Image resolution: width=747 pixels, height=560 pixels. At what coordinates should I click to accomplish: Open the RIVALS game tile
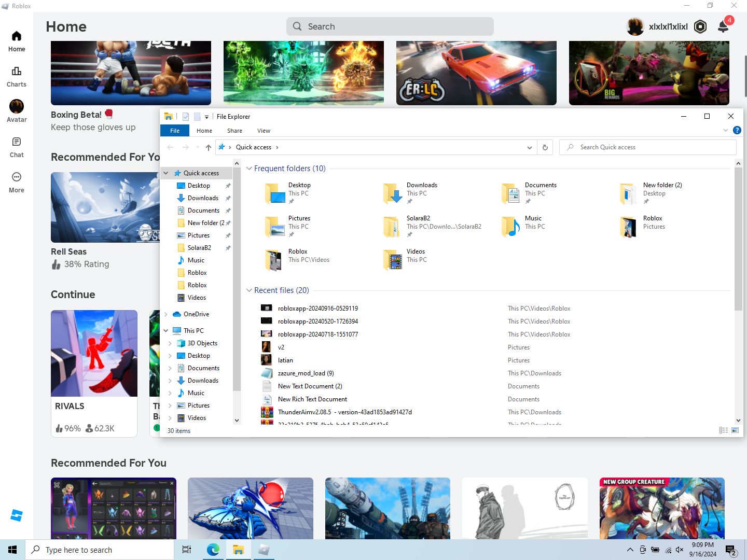pyautogui.click(x=94, y=354)
